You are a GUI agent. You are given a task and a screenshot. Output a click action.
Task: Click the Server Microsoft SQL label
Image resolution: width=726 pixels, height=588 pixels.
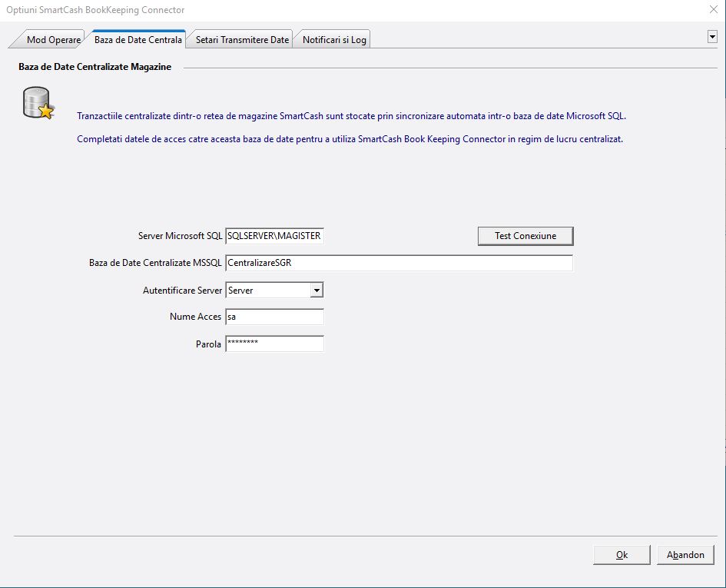(180, 236)
